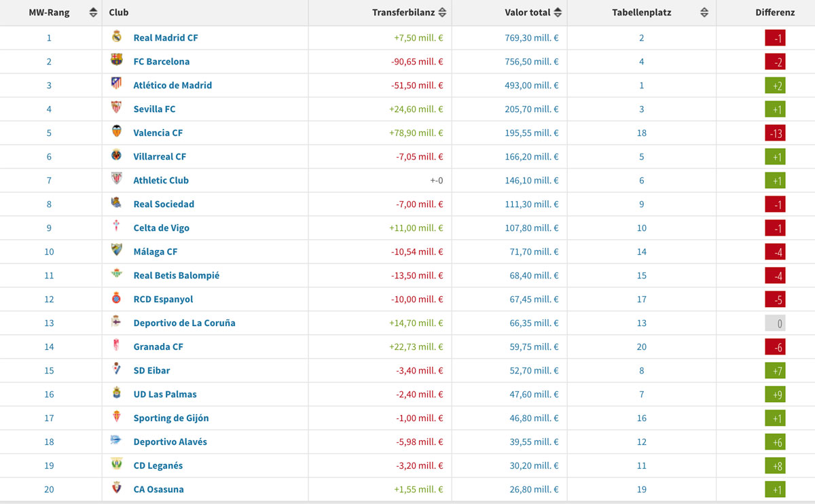Click the Club column header
815x504 pixels.
(x=119, y=12)
